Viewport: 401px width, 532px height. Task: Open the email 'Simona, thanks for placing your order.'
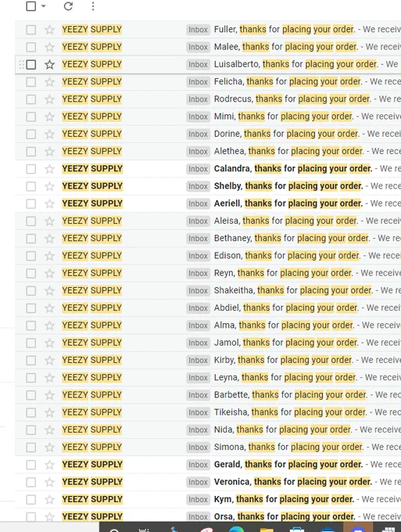click(x=288, y=448)
